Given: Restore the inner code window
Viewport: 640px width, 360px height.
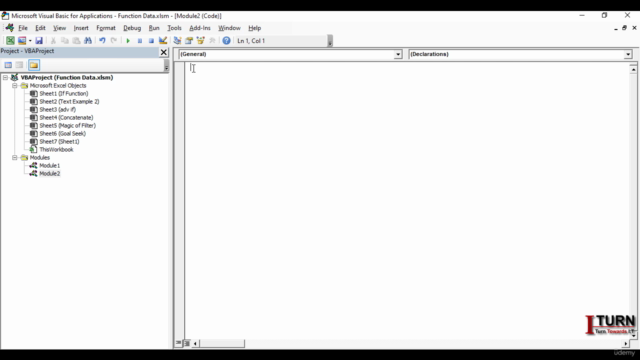Looking at the screenshot, I should point(624,28).
